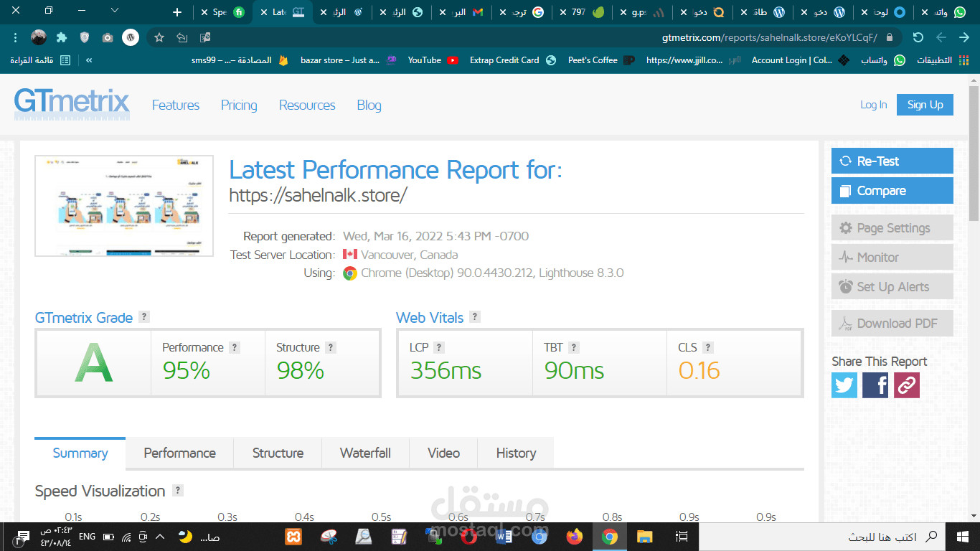
Task: Open Page Settings
Action: coord(892,228)
